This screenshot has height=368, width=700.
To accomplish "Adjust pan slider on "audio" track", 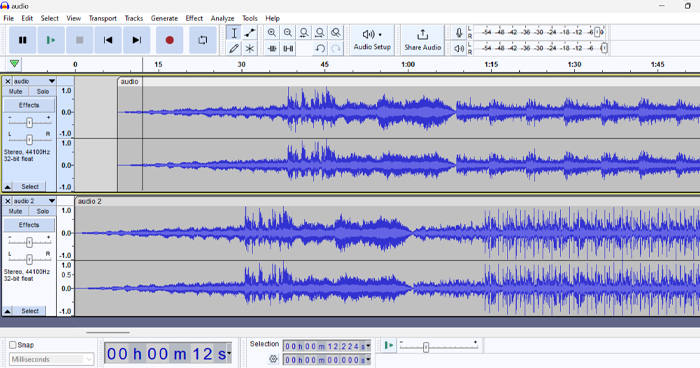I will point(29,140).
